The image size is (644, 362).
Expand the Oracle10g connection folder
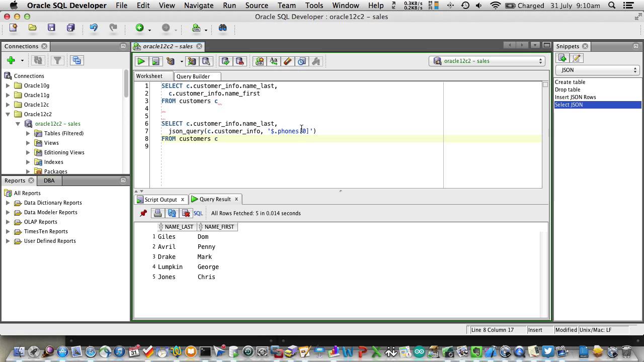point(8,85)
